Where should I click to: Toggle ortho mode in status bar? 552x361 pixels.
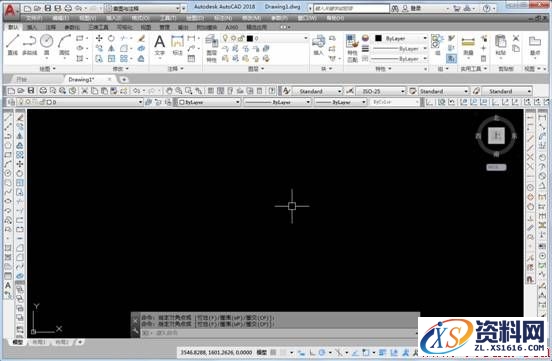click(x=312, y=352)
